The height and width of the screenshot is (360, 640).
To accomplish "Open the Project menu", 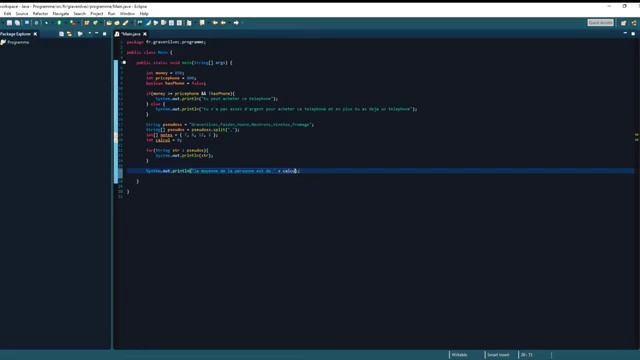I will tap(96, 13).
